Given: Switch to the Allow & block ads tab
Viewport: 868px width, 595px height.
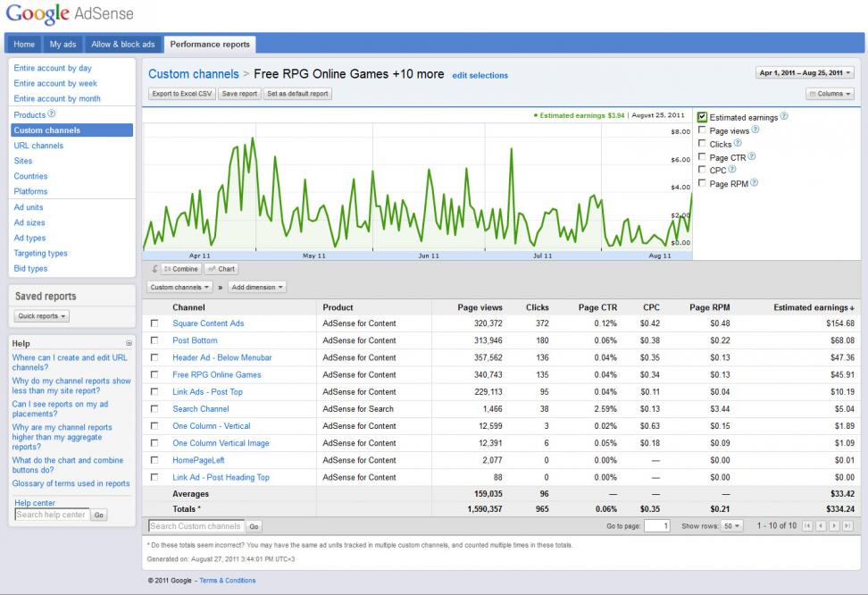Looking at the screenshot, I should [x=122, y=45].
